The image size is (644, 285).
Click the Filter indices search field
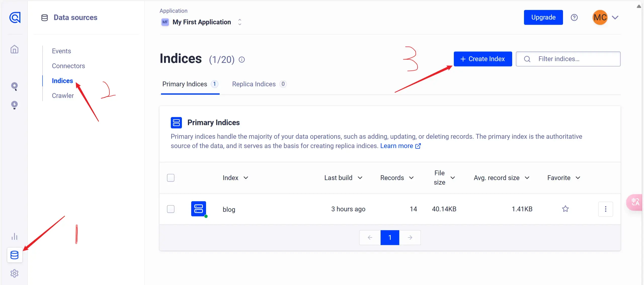click(569, 59)
